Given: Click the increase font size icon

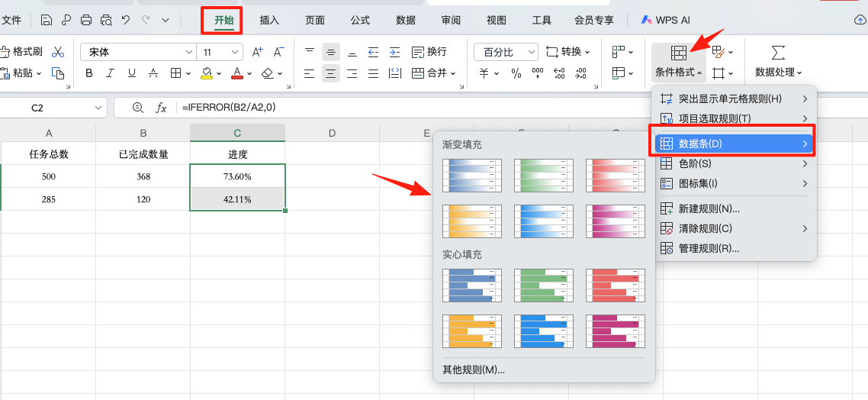Looking at the screenshot, I should [258, 52].
